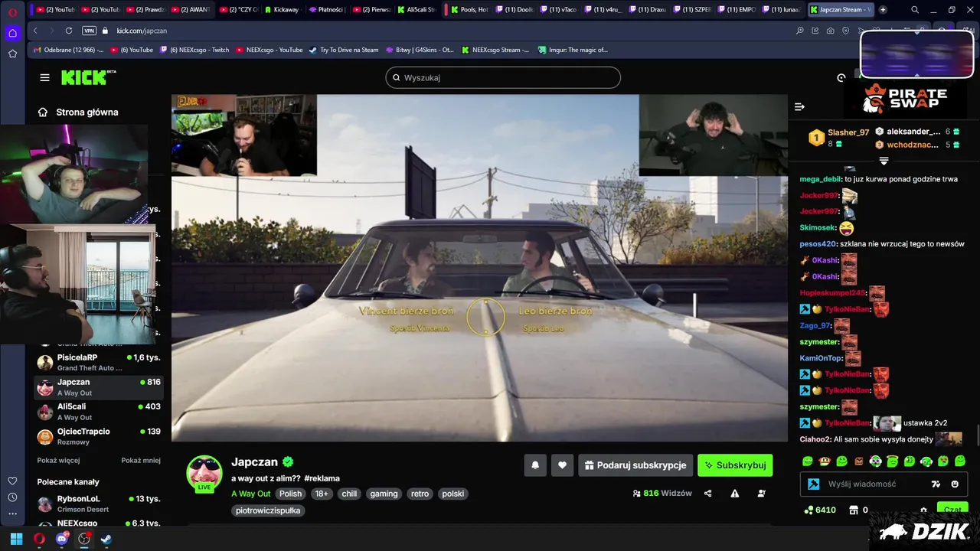Open NEEXcsgo - Twitch bookmark
The image size is (980, 551).
coord(194,50)
